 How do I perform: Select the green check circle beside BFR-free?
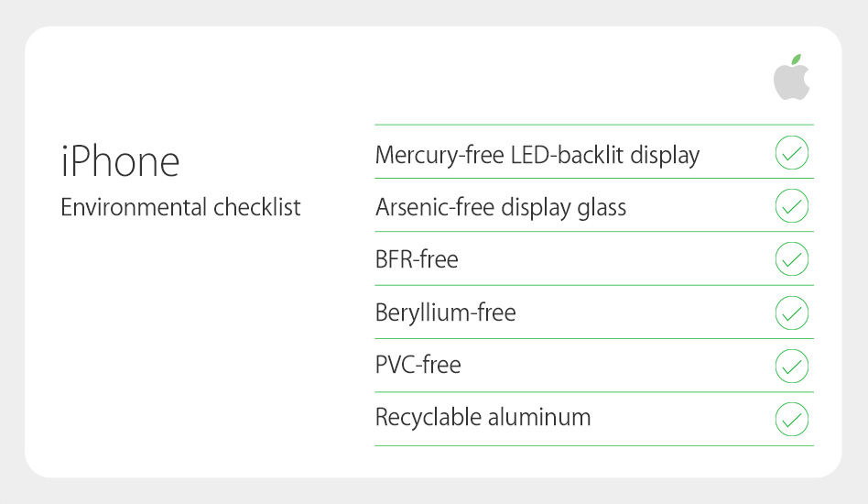(791, 259)
